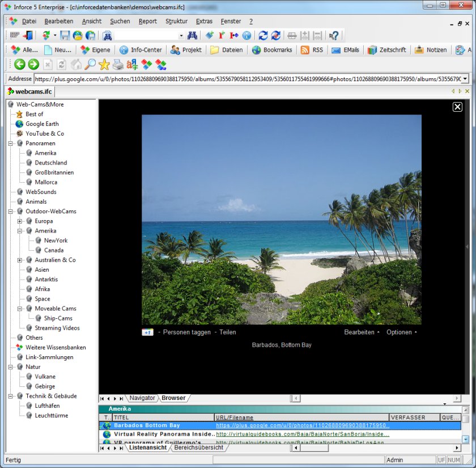This screenshot has height=468, width=476.
Task: Click the green back navigation arrow
Action: [x=20, y=65]
